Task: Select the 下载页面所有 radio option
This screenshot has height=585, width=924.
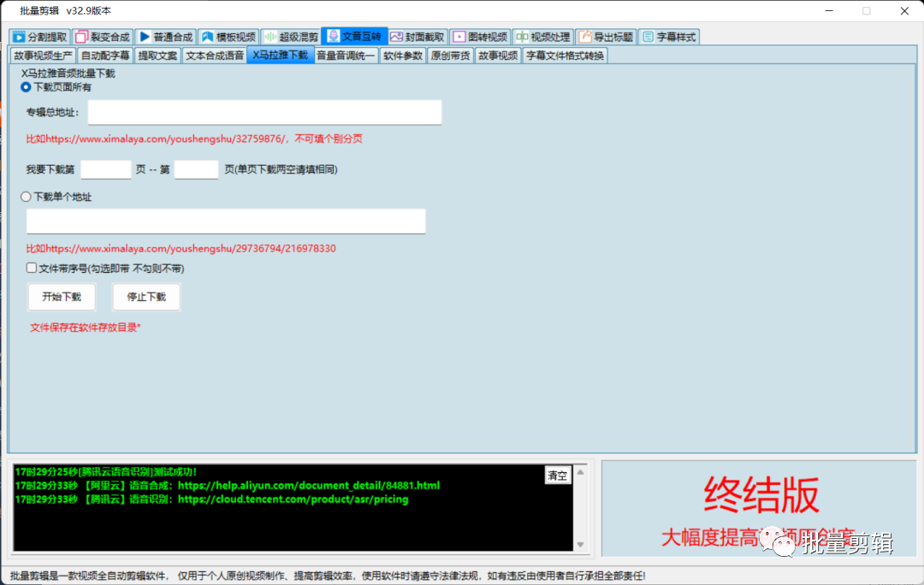Action: pyautogui.click(x=26, y=87)
